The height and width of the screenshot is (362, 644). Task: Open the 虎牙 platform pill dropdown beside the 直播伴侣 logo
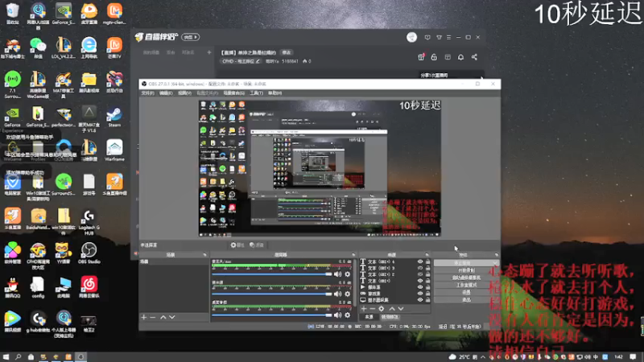(x=190, y=37)
